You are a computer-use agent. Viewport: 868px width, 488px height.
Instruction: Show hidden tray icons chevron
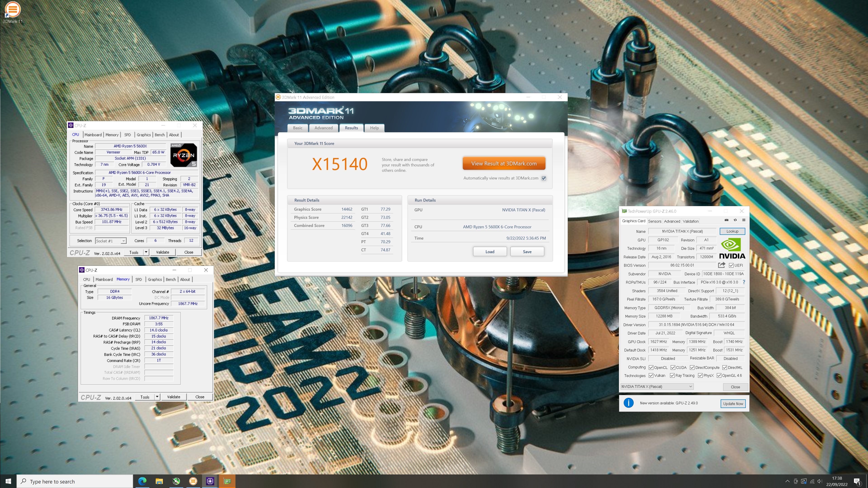787,481
